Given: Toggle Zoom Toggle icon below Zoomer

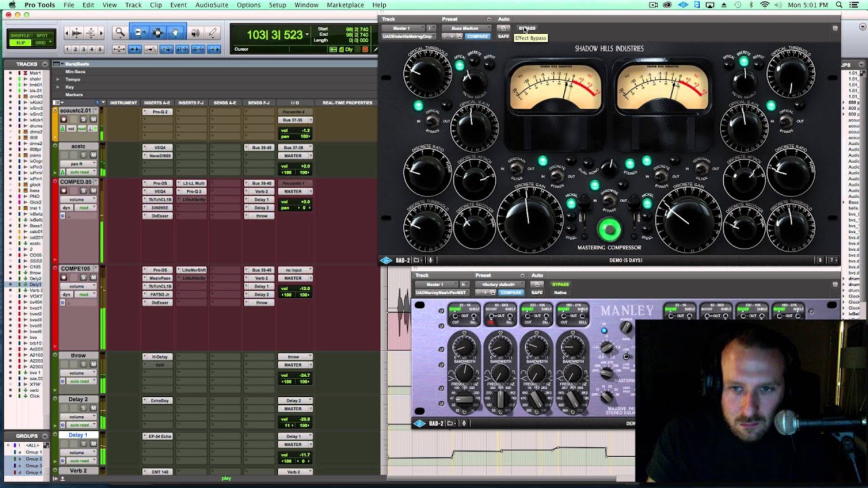Looking at the screenshot, I should coord(119,49).
